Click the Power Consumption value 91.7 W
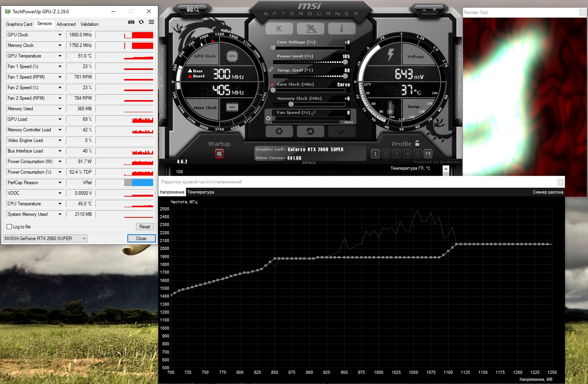The image size is (588, 384). 80,161
